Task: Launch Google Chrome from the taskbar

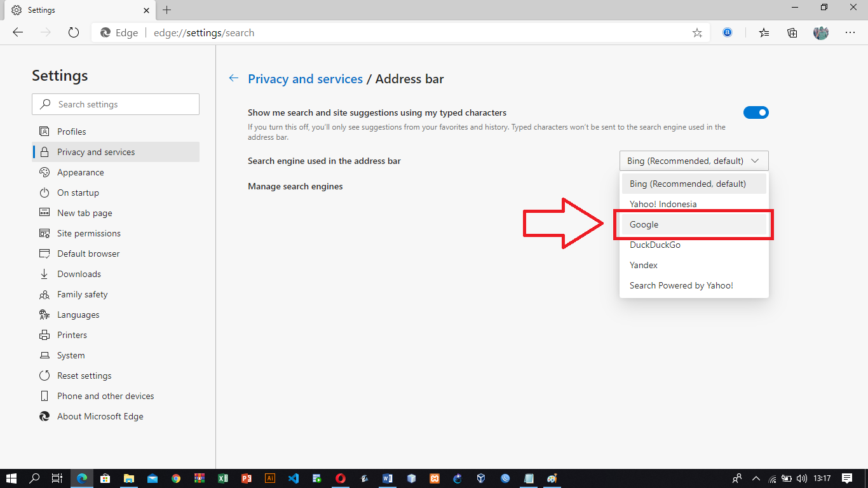Action: (176, 478)
